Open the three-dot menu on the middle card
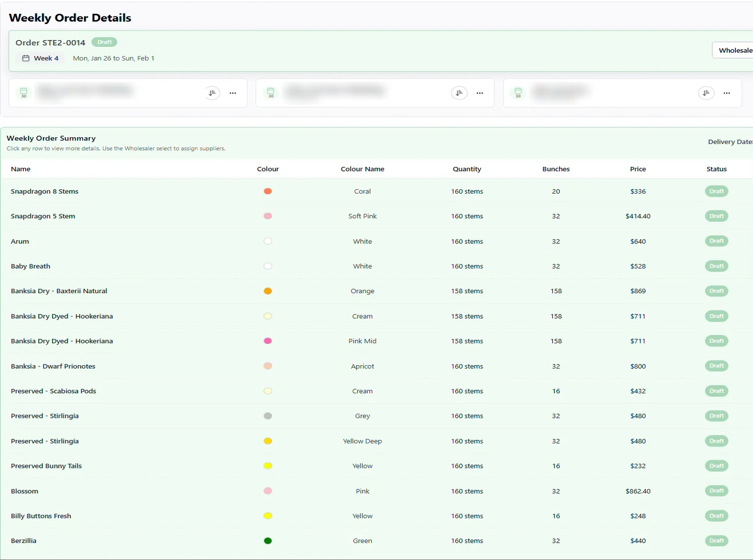753x560 pixels. [480, 93]
